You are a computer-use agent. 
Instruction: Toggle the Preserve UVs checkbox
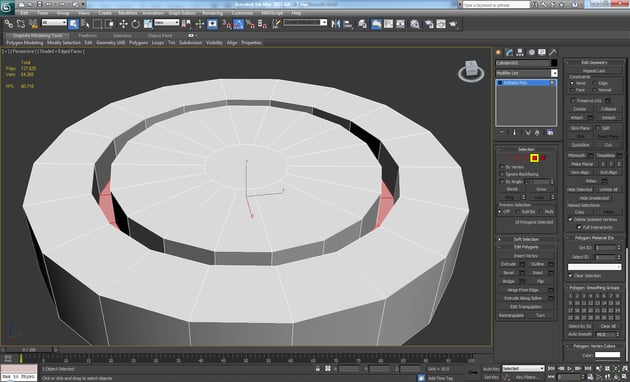pos(573,100)
